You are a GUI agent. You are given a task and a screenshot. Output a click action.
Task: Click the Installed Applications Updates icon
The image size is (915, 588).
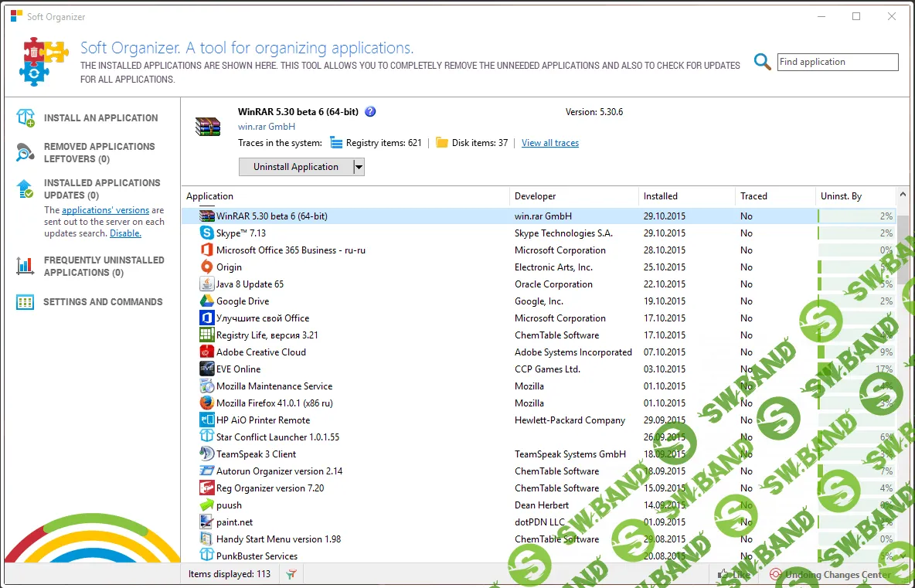click(x=26, y=189)
